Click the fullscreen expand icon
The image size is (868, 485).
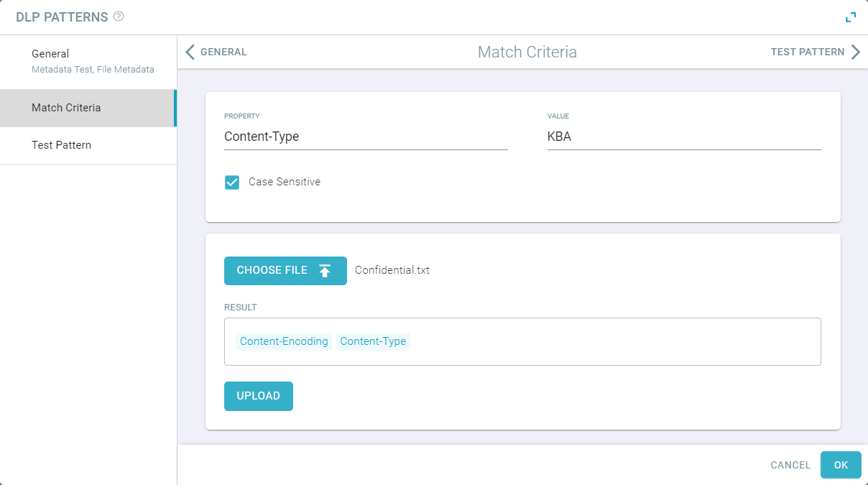tap(851, 17)
